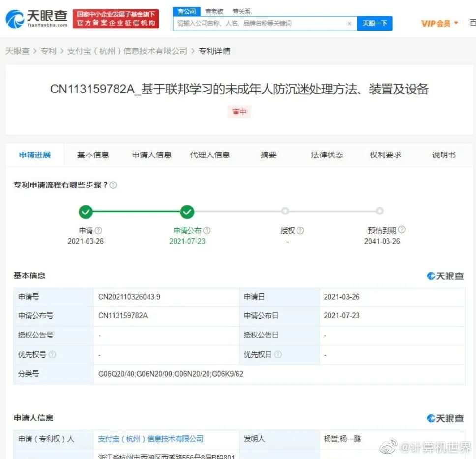Select the grey 授权 step marker
This screenshot has width=476, height=459.
(x=285, y=211)
